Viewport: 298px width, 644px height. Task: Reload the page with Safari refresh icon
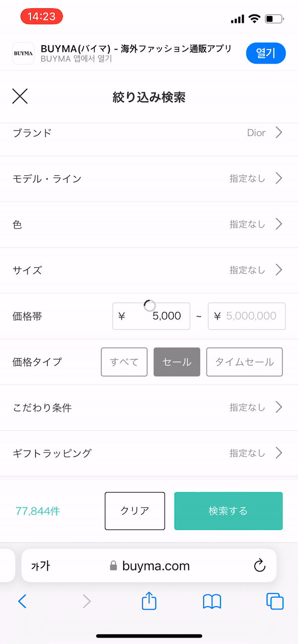(259, 566)
